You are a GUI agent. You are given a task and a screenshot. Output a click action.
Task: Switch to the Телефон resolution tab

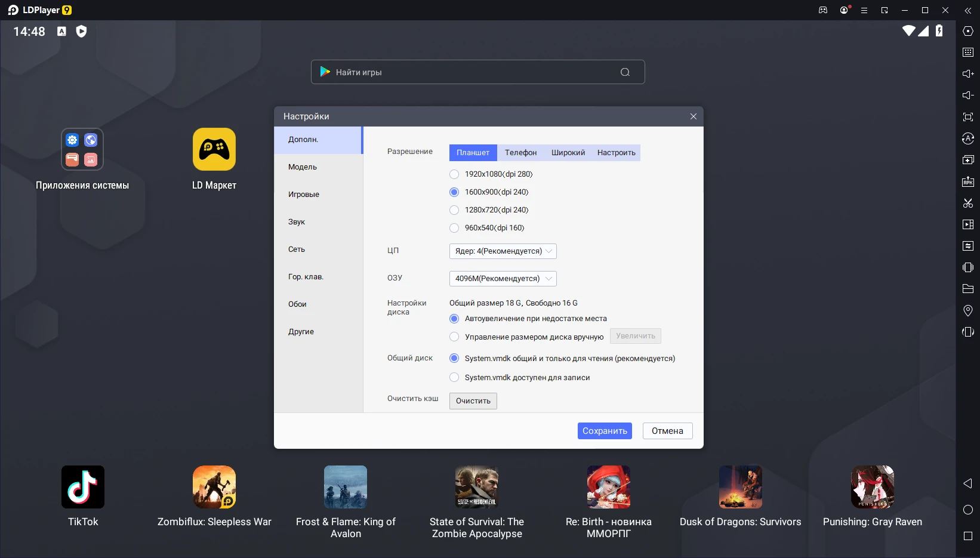point(520,153)
